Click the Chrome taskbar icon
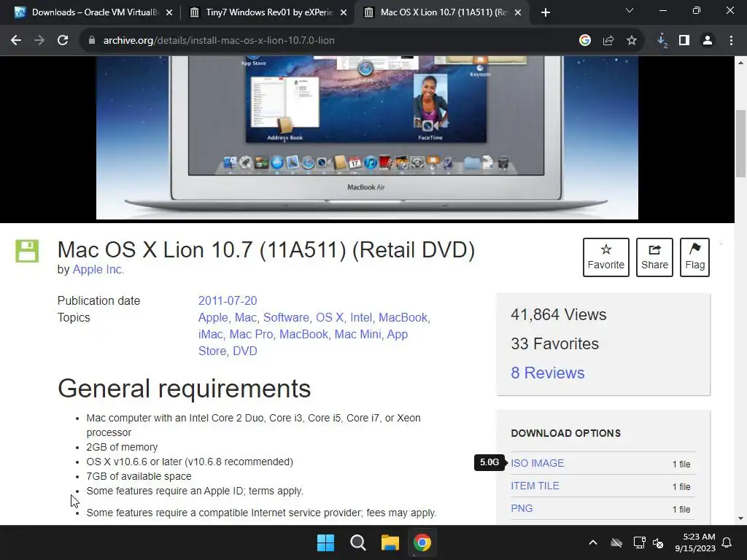 (x=422, y=542)
